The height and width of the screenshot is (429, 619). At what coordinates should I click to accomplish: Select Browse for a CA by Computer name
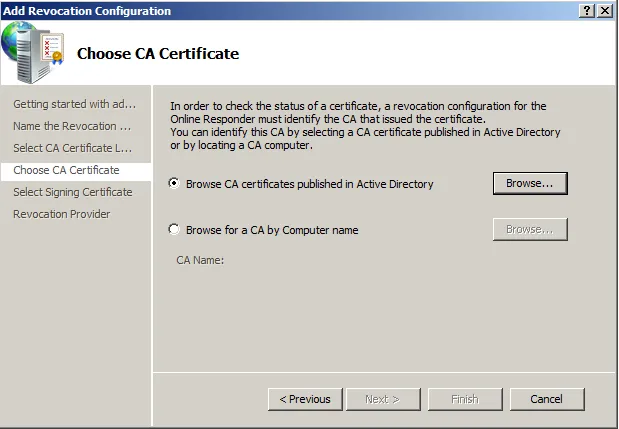point(175,230)
